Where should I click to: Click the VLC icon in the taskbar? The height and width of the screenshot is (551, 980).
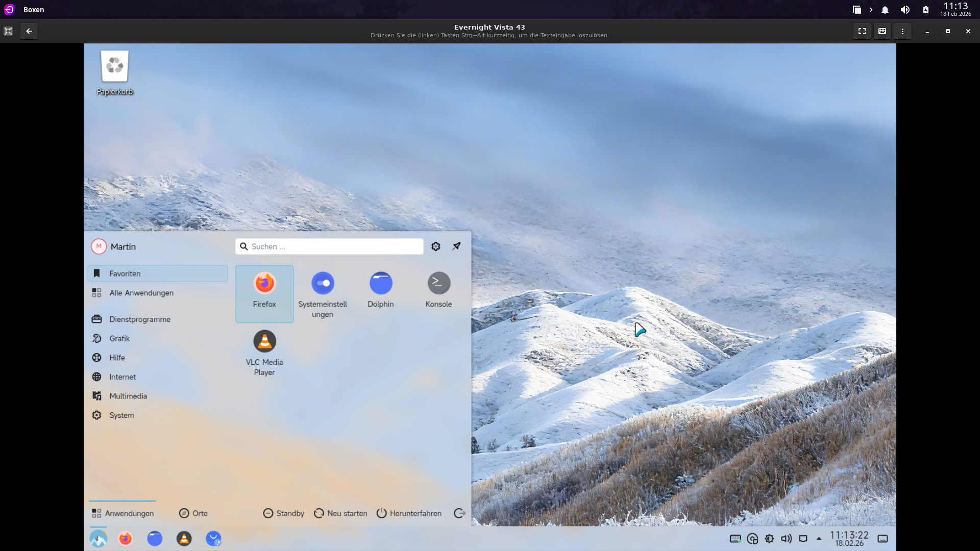pos(184,539)
